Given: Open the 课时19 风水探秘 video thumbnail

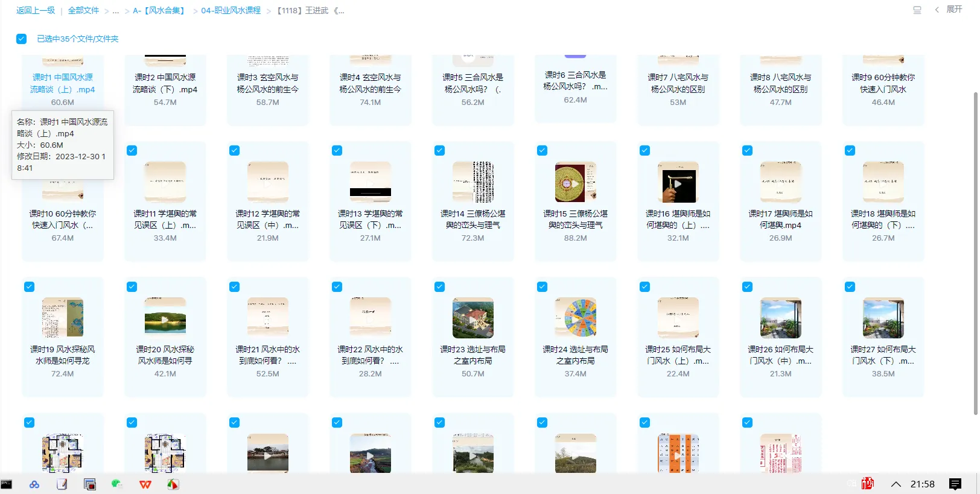Looking at the screenshot, I should (x=63, y=318).
